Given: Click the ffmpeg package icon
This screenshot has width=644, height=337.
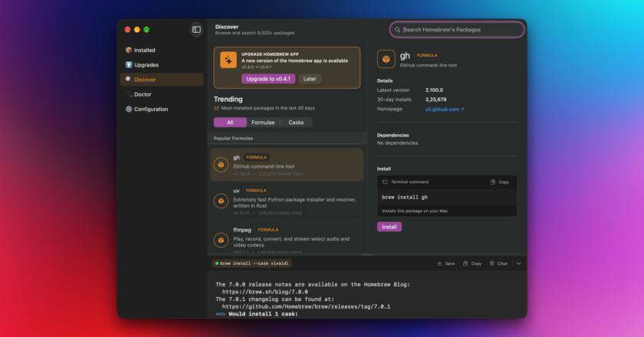Looking at the screenshot, I should (221, 240).
